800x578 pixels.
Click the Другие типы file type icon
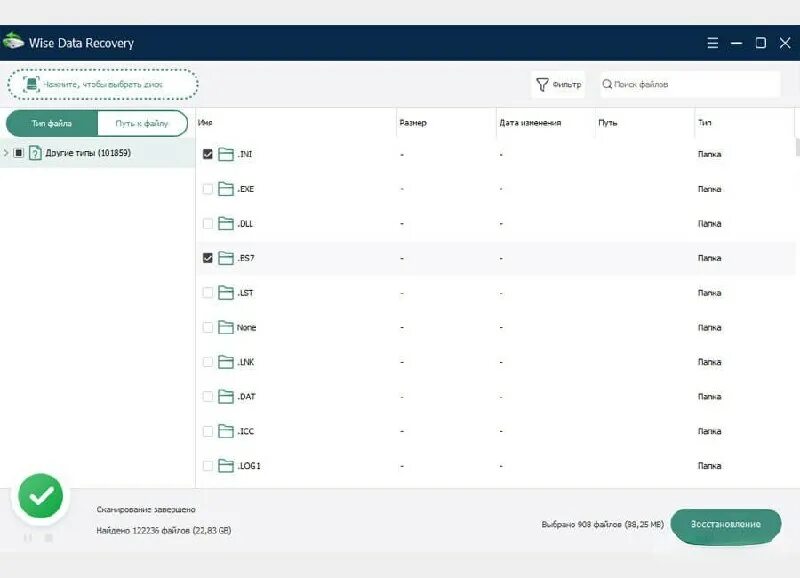pyautogui.click(x=35, y=153)
